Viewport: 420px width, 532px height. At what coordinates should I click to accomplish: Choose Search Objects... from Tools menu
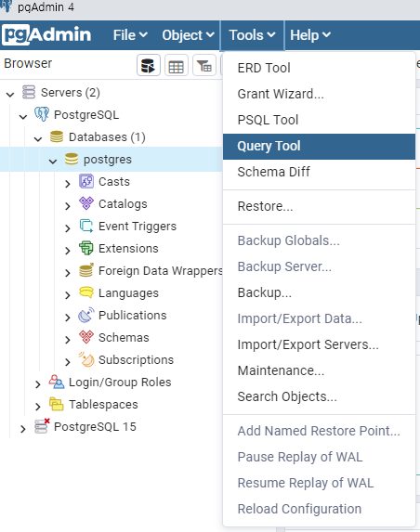319,396
